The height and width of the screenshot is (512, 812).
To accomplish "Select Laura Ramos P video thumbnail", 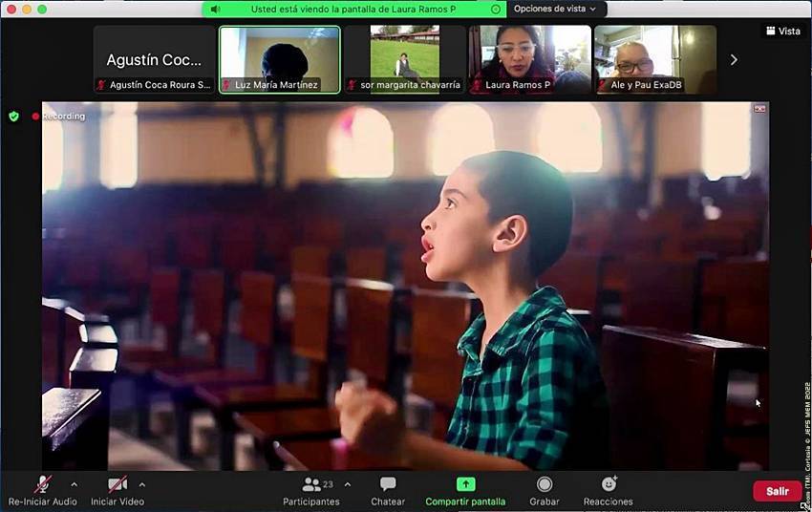I will click(x=530, y=59).
